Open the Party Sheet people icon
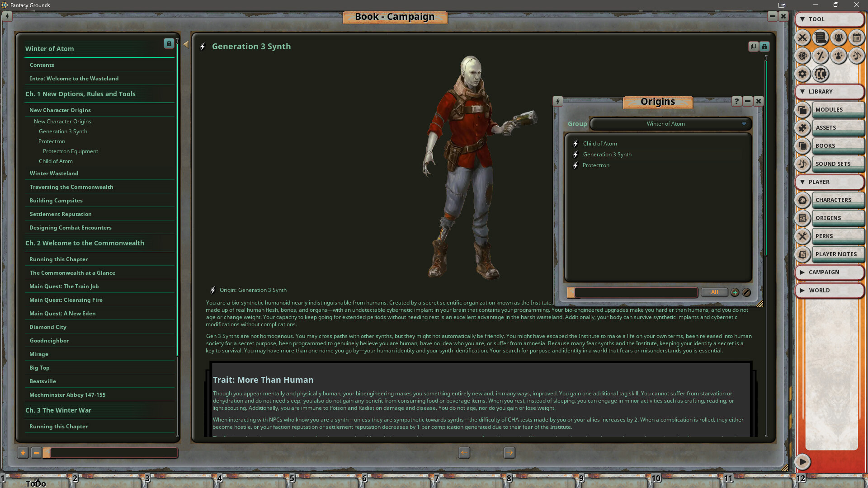The width and height of the screenshot is (868, 488). [x=839, y=38]
